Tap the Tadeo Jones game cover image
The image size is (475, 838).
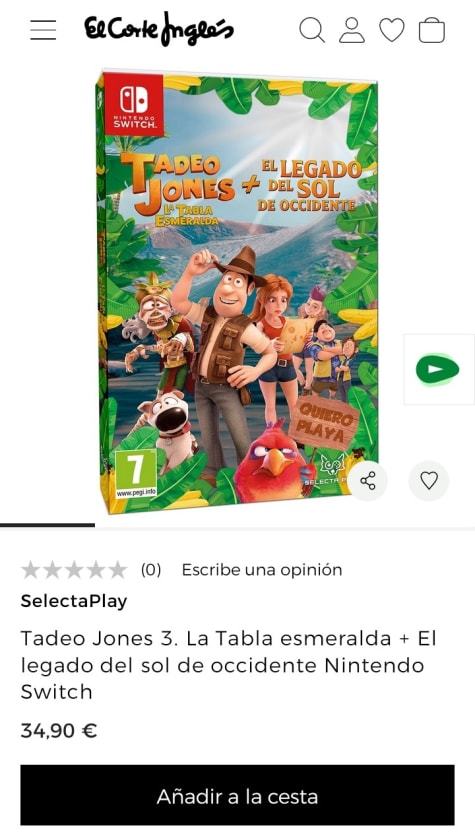point(237,292)
